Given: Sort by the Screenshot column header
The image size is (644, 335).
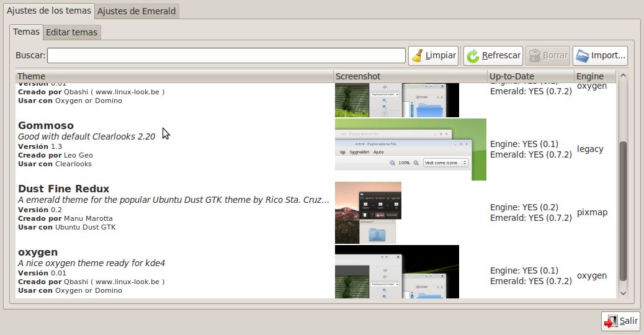Looking at the screenshot, I should point(410,76).
